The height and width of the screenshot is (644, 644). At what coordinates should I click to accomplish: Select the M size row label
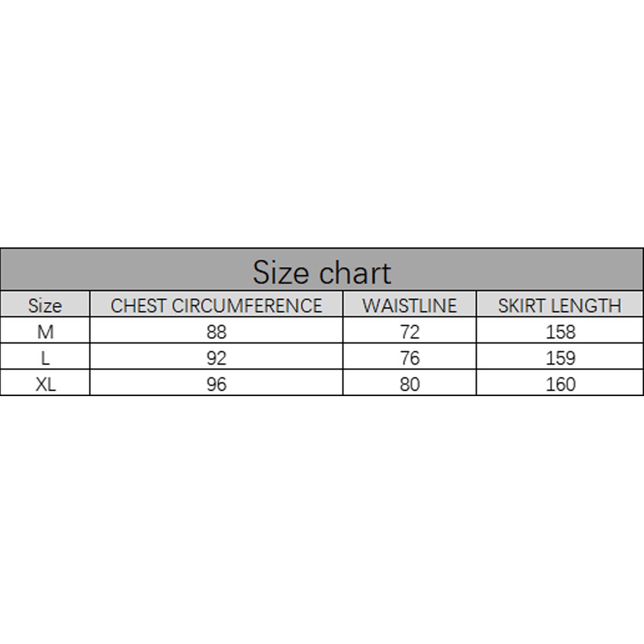pos(45,332)
